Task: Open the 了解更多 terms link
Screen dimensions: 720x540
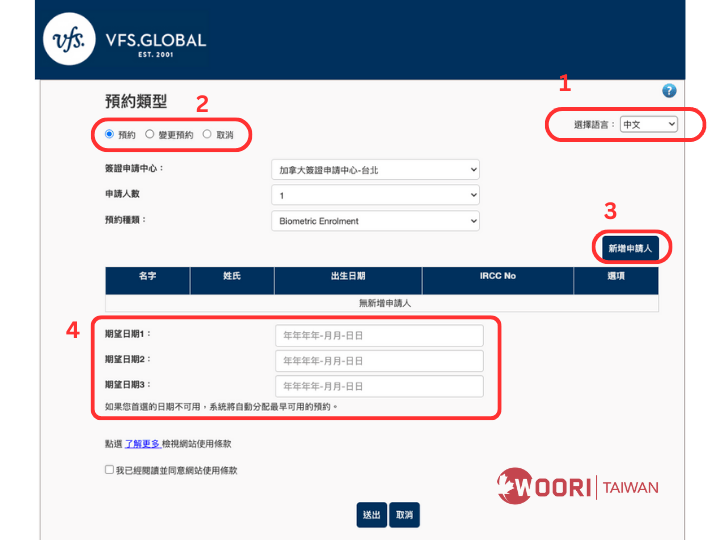Action: 142,444
